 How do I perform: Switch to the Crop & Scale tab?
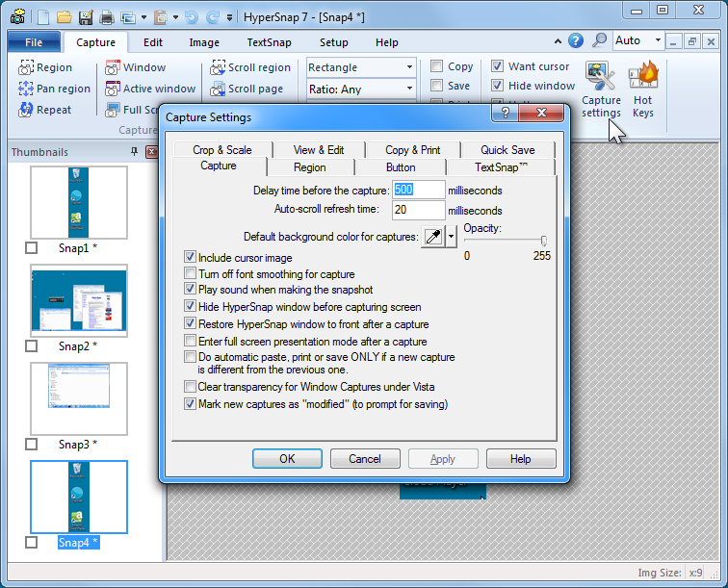tap(221, 150)
